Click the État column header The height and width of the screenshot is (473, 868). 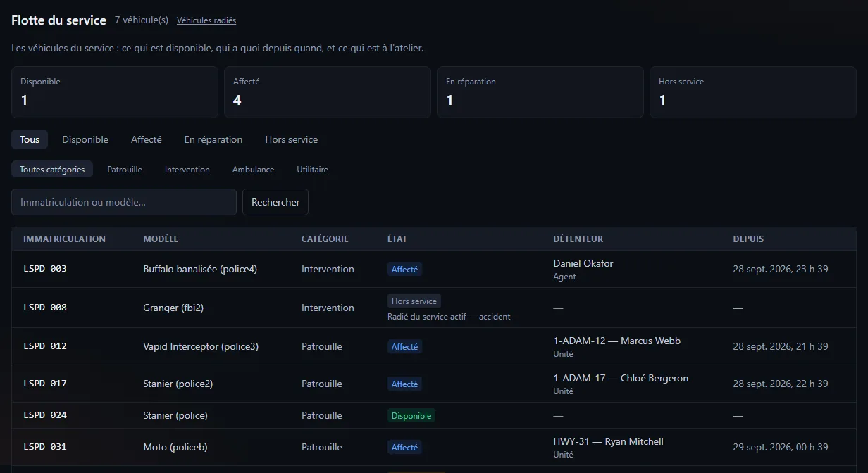(x=397, y=239)
